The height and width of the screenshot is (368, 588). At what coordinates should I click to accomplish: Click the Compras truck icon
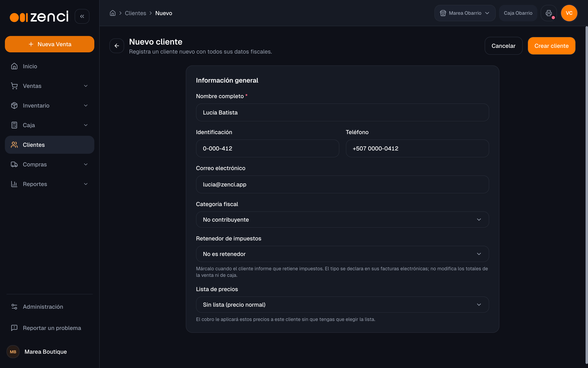[x=14, y=164]
